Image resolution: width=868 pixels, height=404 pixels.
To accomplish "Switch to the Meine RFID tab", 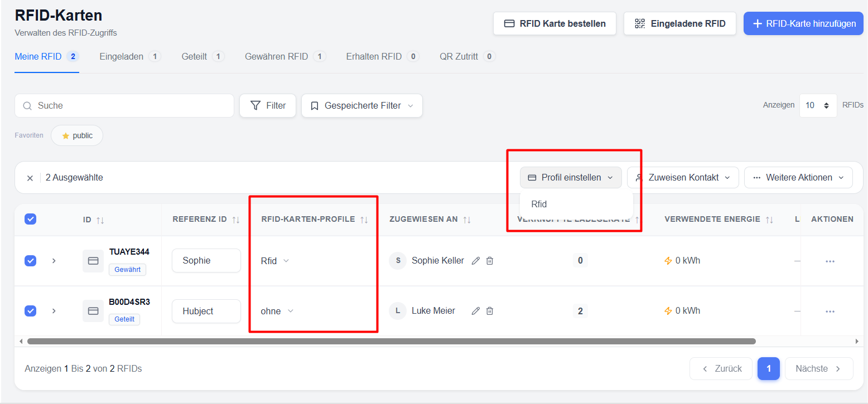I will point(47,56).
